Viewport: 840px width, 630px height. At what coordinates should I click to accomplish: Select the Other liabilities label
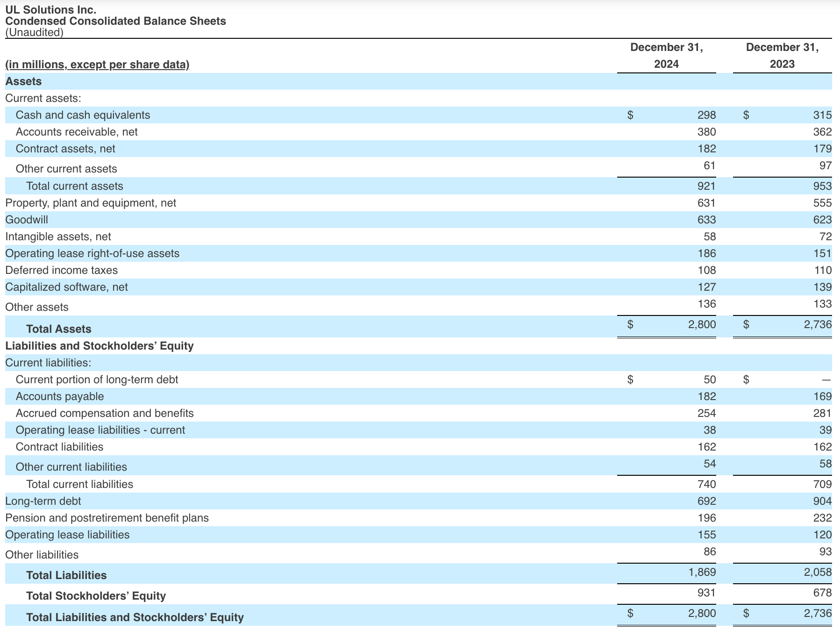point(42,555)
